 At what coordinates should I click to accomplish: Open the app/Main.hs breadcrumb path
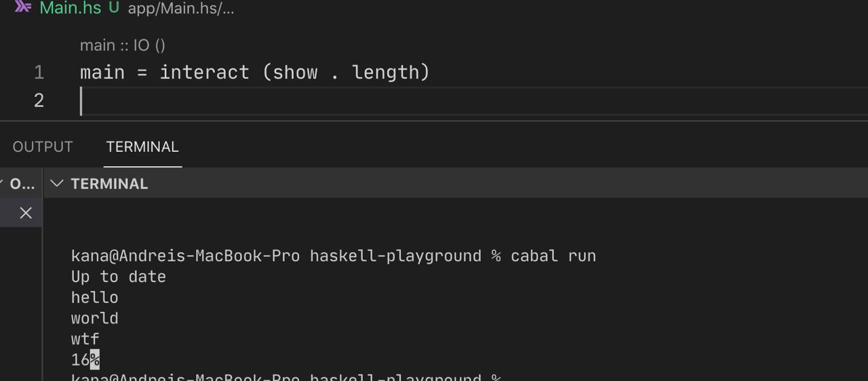pyautogui.click(x=181, y=9)
